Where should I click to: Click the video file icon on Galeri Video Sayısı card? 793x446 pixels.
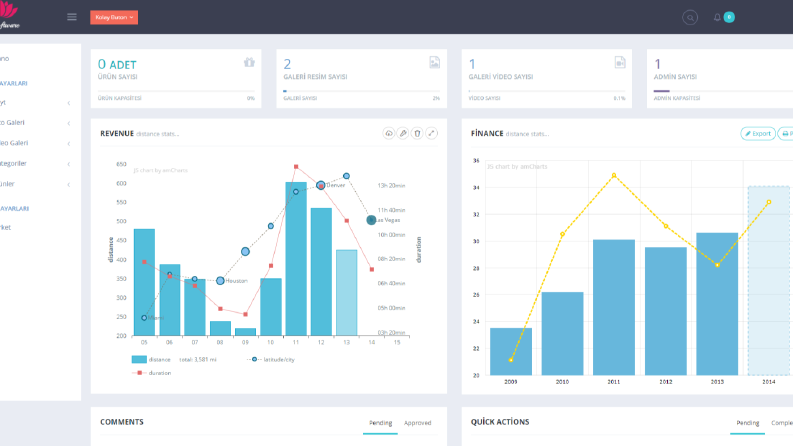[620, 62]
